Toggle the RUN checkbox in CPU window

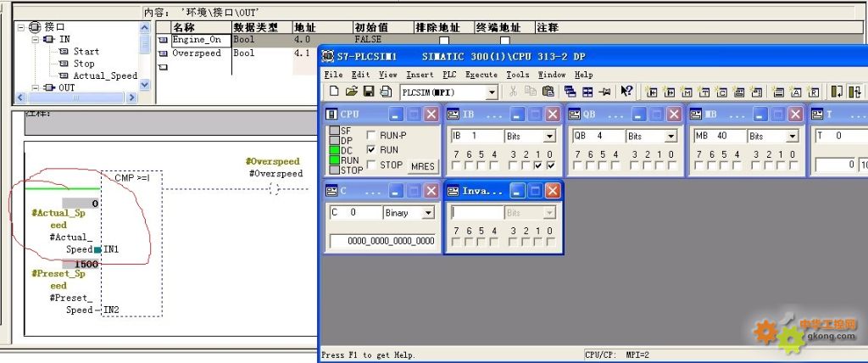point(370,149)
